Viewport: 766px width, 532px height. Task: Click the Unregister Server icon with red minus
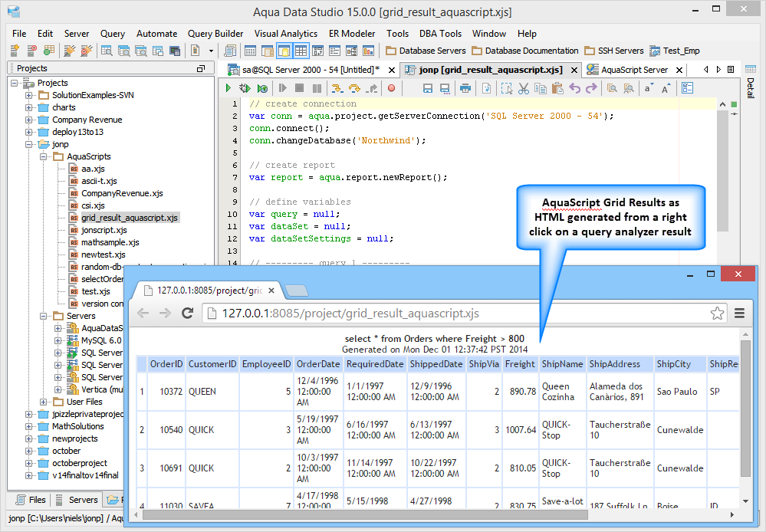pyautogui.click(x=31, y=51)
